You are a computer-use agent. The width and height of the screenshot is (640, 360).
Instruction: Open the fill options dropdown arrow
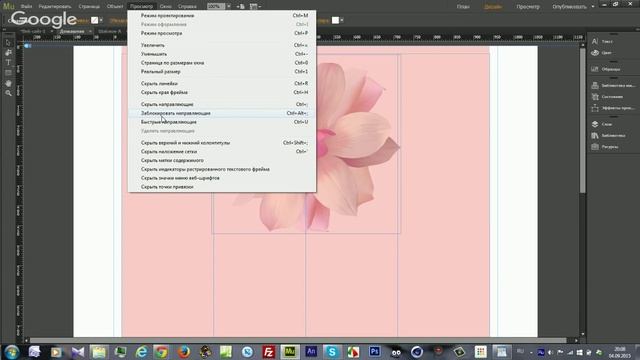click(101, 20)
